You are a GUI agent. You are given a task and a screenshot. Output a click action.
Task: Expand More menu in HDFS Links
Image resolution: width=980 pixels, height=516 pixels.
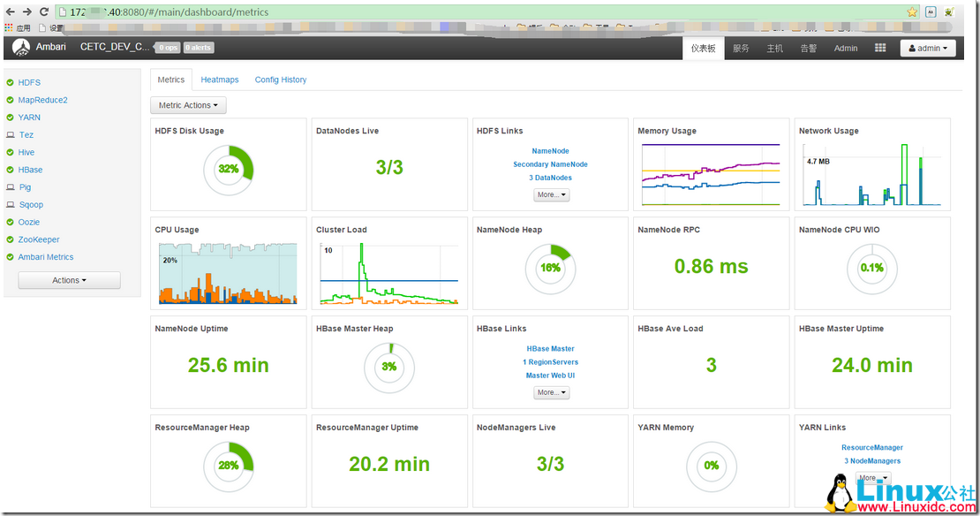pyautogui.click(x=551, y=194)
